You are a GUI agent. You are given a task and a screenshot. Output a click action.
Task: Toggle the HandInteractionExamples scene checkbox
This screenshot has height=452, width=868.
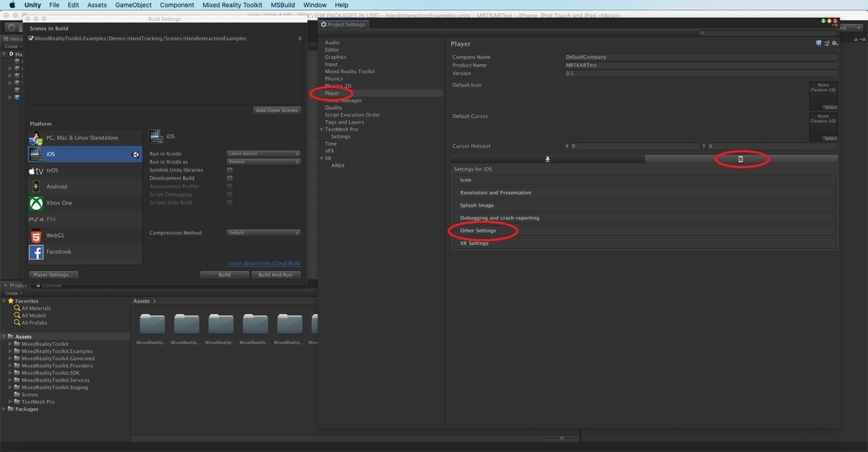[31, 38]
